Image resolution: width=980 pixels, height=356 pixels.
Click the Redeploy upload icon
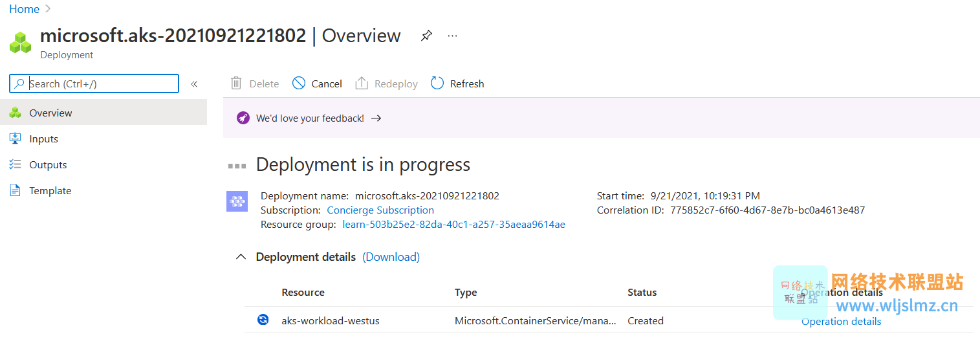click(362, 83)
